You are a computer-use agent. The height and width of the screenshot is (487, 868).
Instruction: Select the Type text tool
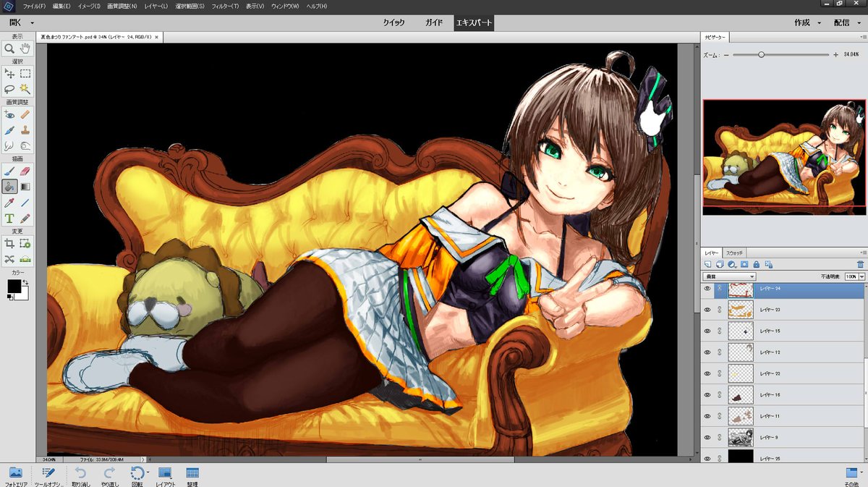pos(9,218)
